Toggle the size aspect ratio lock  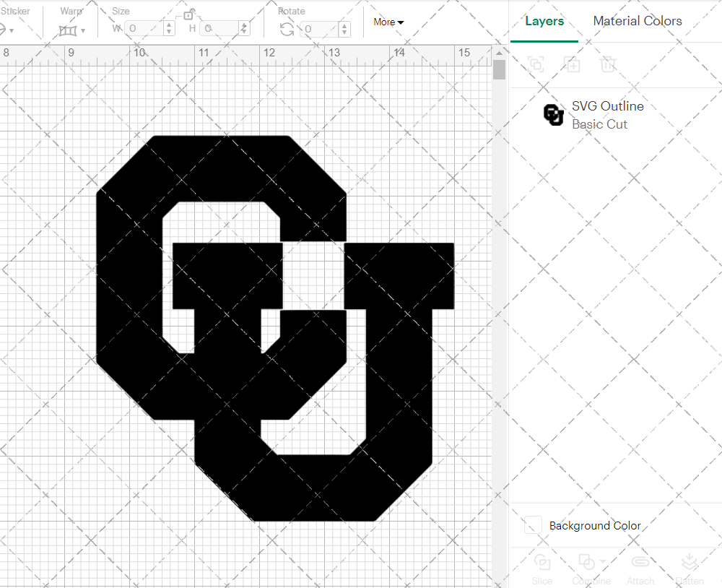tap(188, 14)
